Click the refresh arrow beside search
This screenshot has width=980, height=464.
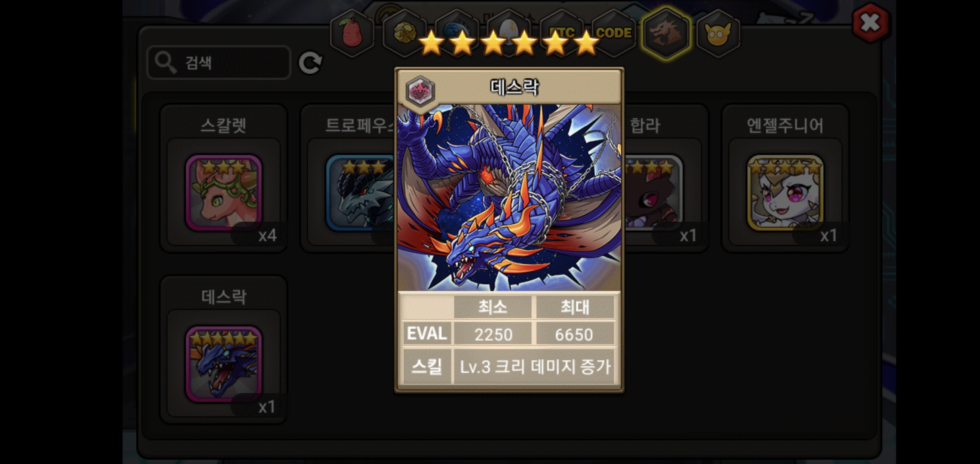tap(310, 63)
